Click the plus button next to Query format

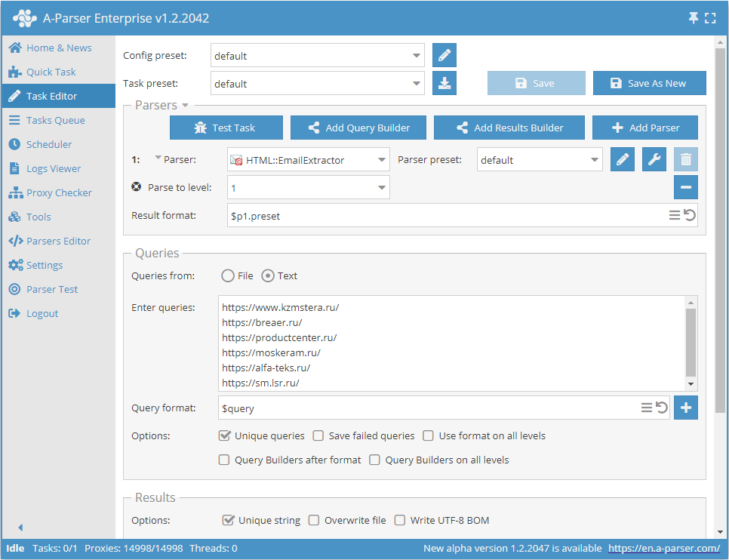[x=686, y=408]
